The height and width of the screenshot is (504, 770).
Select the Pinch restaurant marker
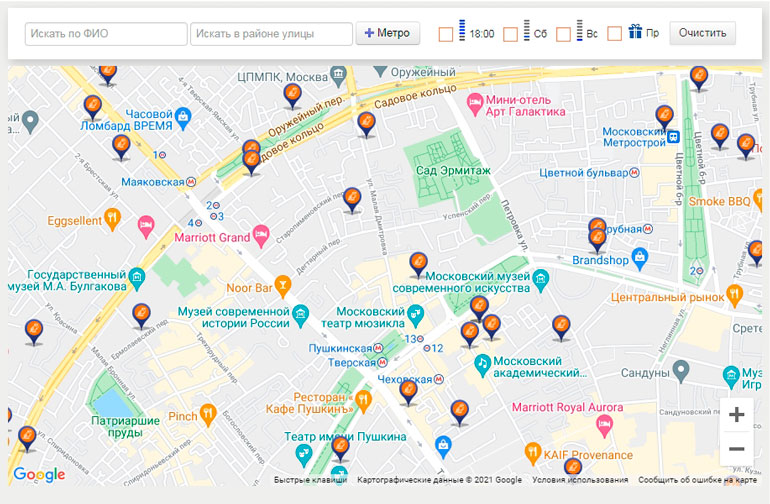click(x=208, y=416)
